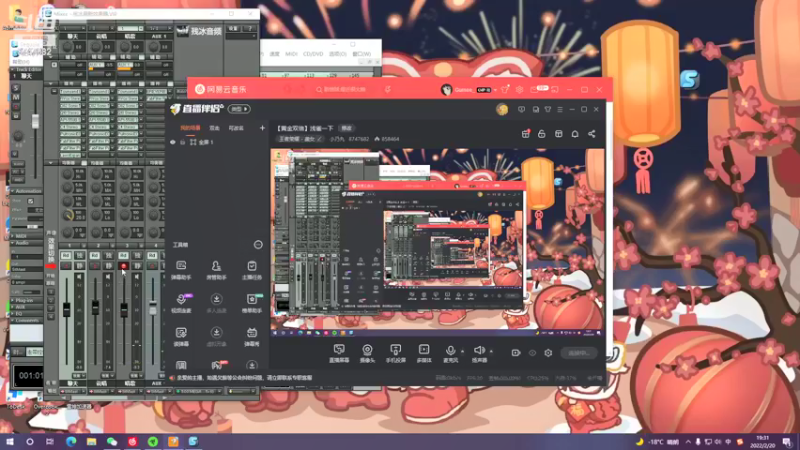
Task: Open the microphone device dropdown arrow
Action: coord(463,351)
